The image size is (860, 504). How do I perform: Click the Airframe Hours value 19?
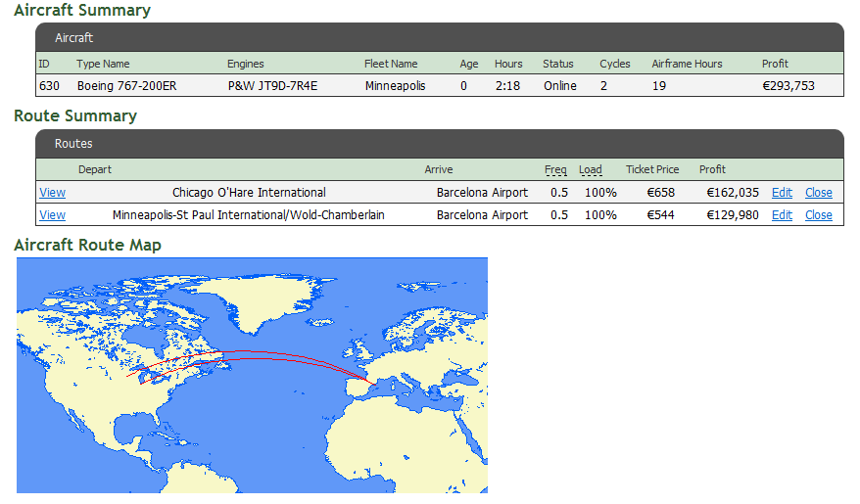[x=659, y=86]
